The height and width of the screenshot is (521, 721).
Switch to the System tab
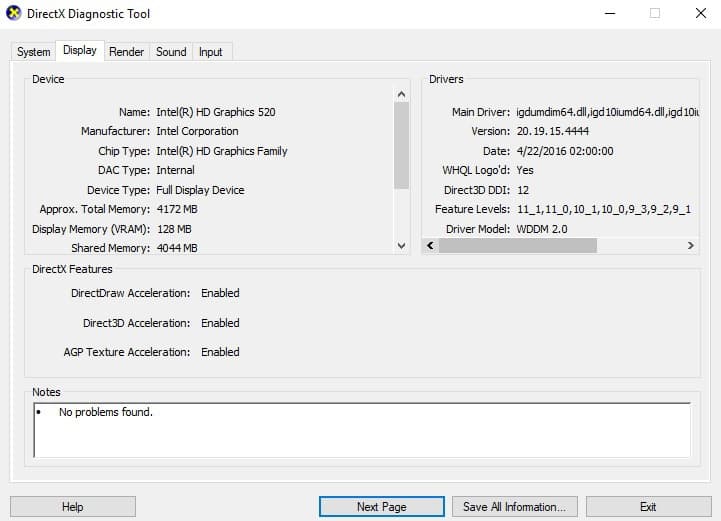coord(34,52)
